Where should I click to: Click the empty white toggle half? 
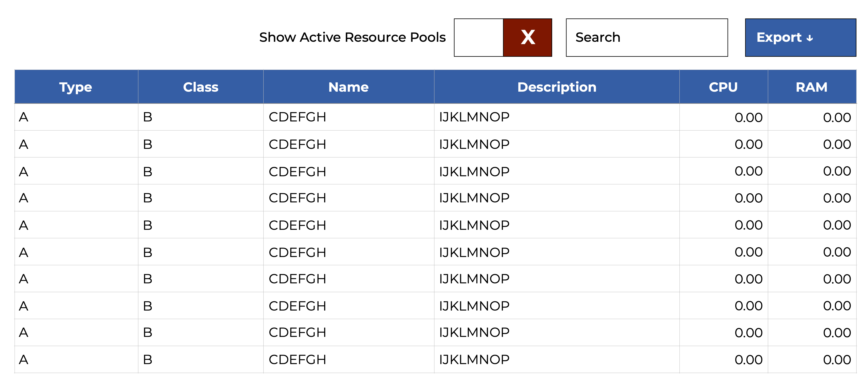(x=479, y=37)
